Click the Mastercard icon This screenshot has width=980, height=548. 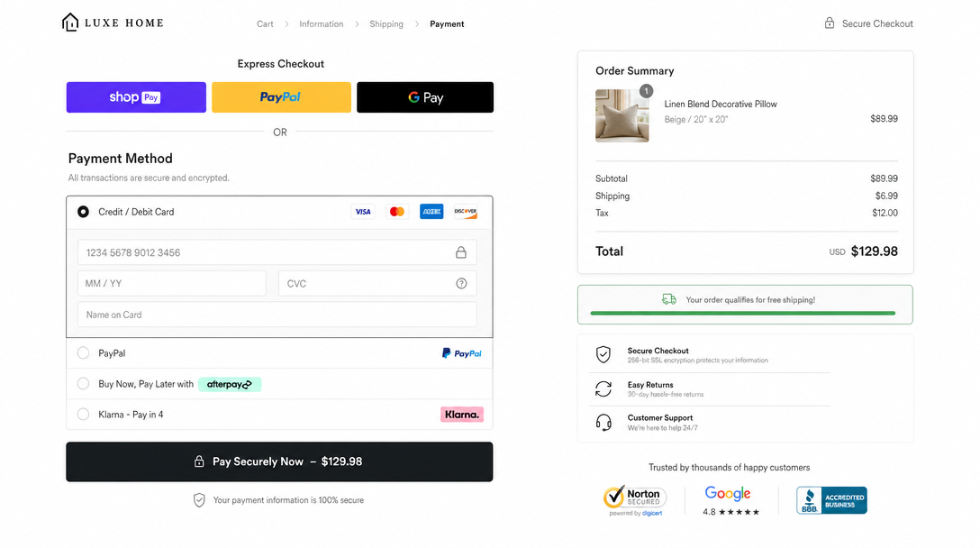coord(396,211)
